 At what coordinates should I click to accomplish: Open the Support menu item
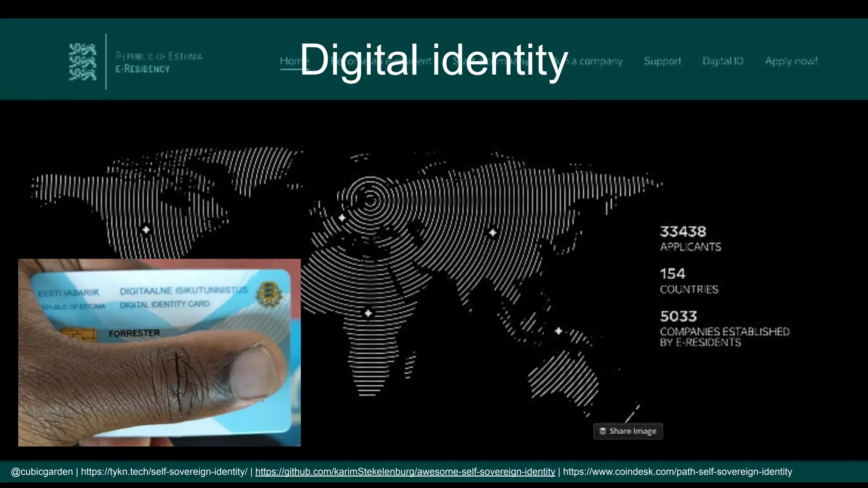662,61
